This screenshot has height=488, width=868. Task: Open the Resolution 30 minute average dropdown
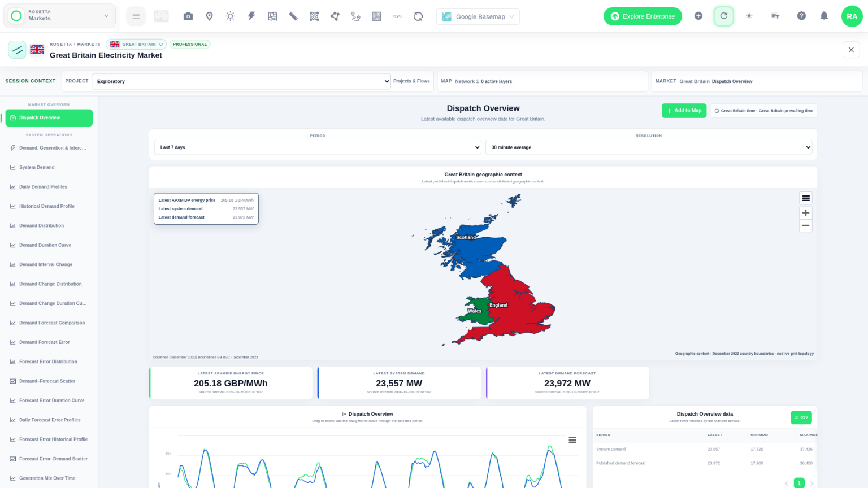(649, 147)
